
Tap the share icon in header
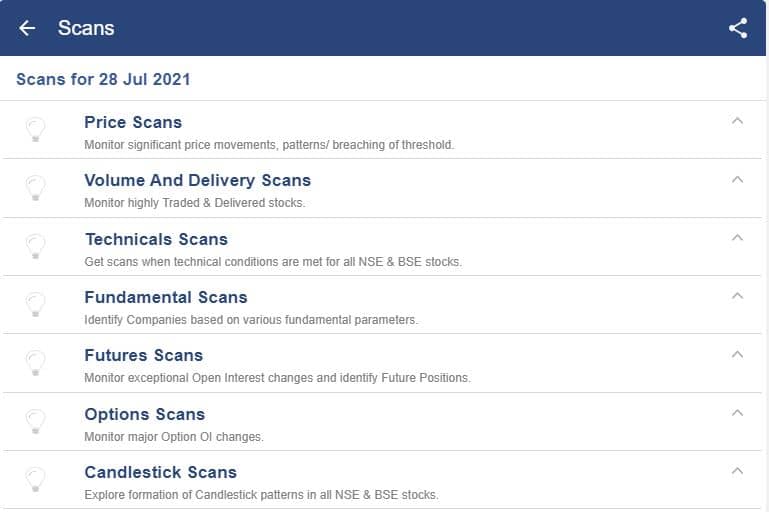738,28
